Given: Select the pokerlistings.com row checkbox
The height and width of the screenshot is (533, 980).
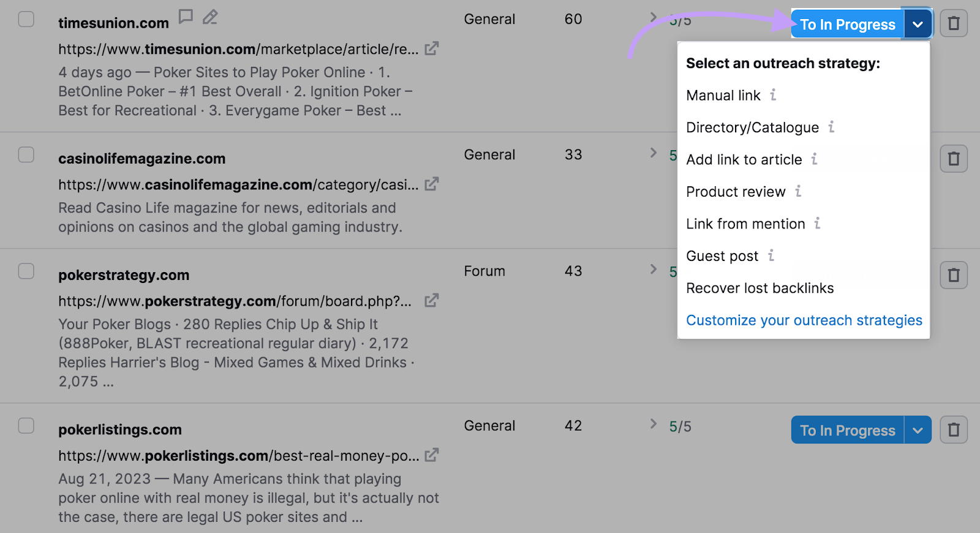Looking at the screenshot, I should pyautogui.click(x=26, y=425).
